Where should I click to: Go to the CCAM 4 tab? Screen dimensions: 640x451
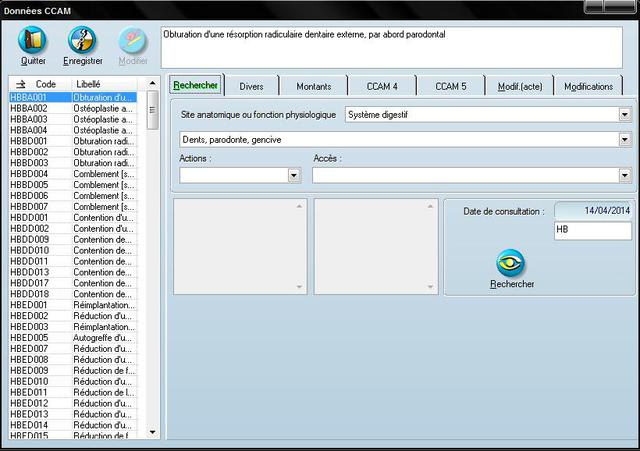click(382, 87)
